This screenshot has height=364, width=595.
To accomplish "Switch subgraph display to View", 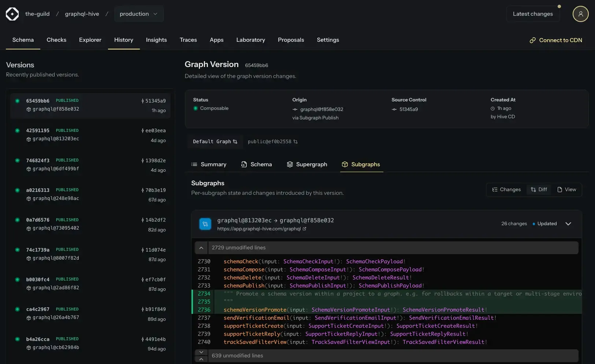I will 566,190.
